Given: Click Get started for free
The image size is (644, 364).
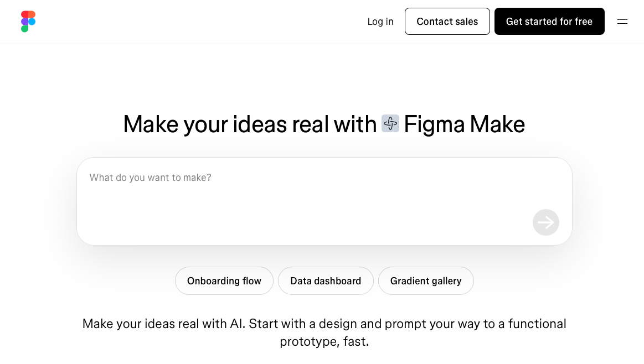Looking at the screenshot, I should tap(549, 21).
